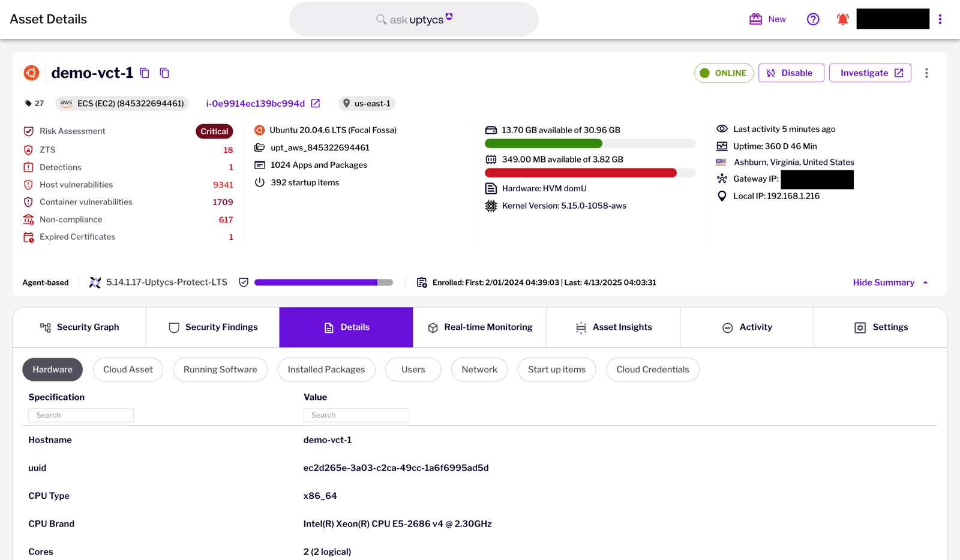The height and width of the screenshot is (560, 960).
Task: Click the green disk usage bar
Action: pos(590,143)
